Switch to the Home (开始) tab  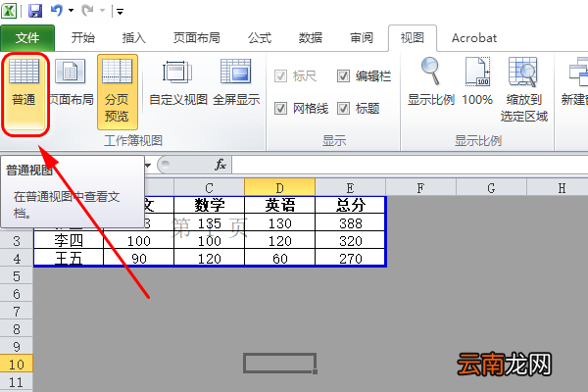83,38
